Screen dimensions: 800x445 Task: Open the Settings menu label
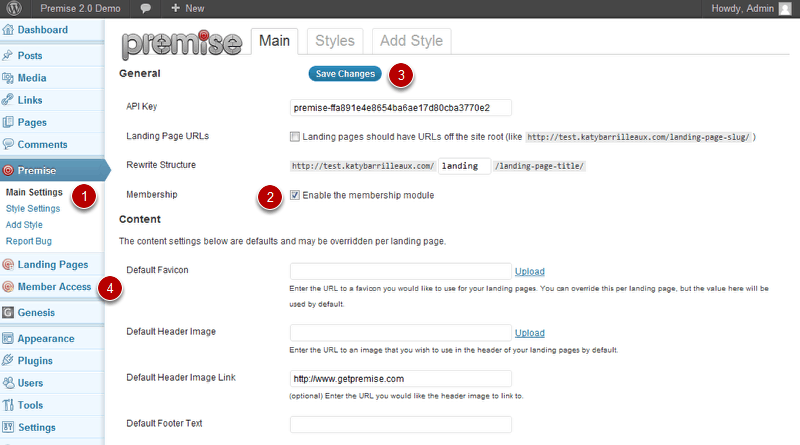coord(37,428)
